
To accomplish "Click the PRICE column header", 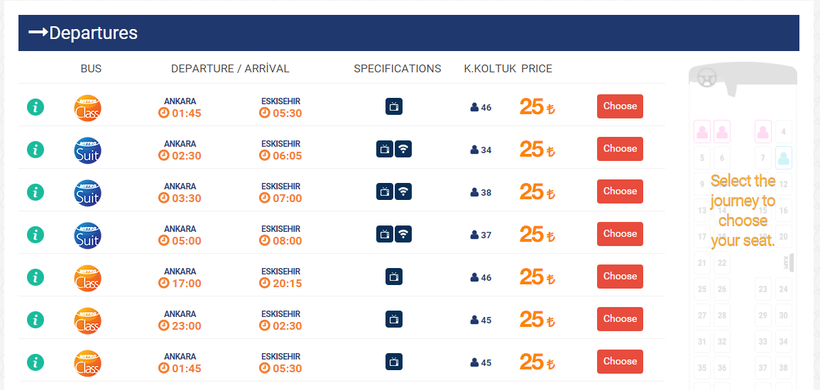I will coord(537,68).
